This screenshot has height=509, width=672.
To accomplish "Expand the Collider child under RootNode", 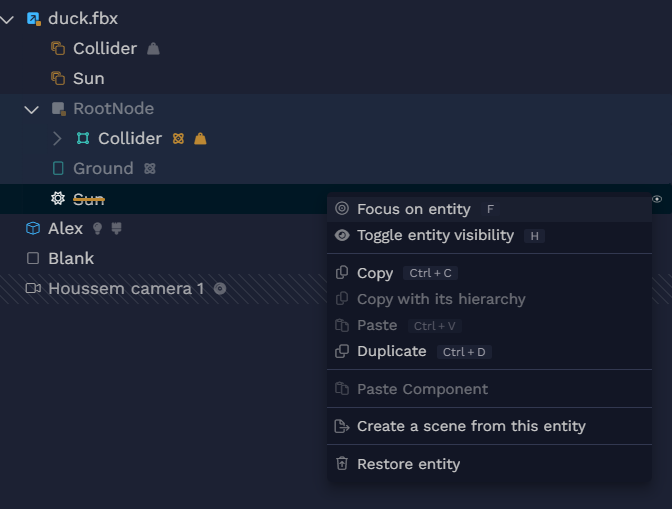I will click(57, 138).
